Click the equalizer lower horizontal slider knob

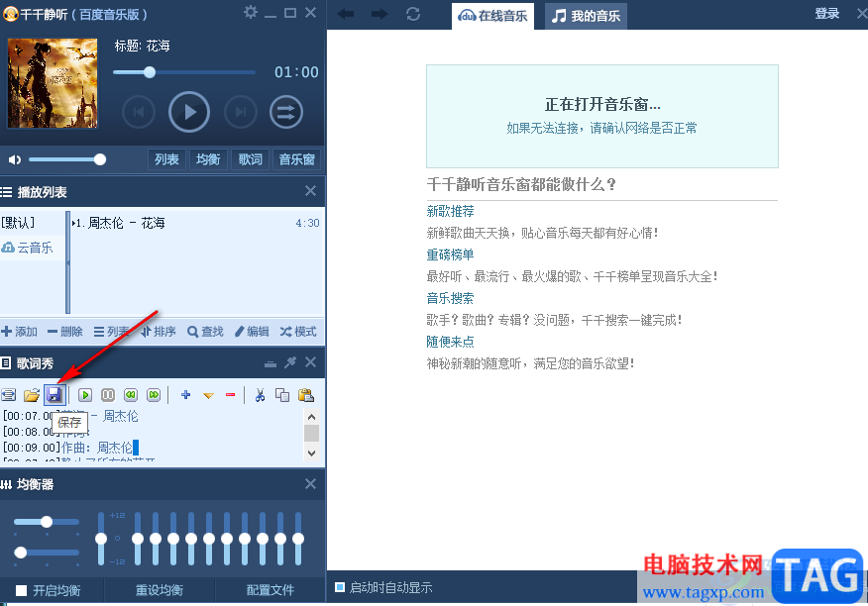21,553
